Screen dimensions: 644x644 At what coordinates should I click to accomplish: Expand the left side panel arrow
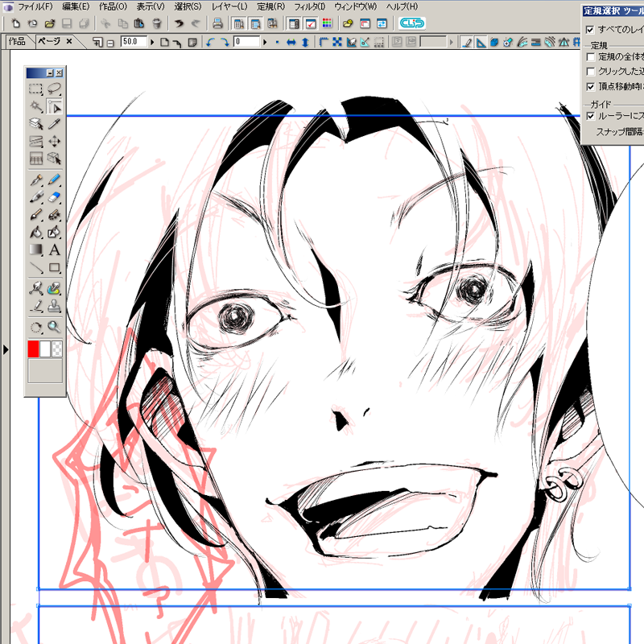pyautogui.click(x=6, y=350)
